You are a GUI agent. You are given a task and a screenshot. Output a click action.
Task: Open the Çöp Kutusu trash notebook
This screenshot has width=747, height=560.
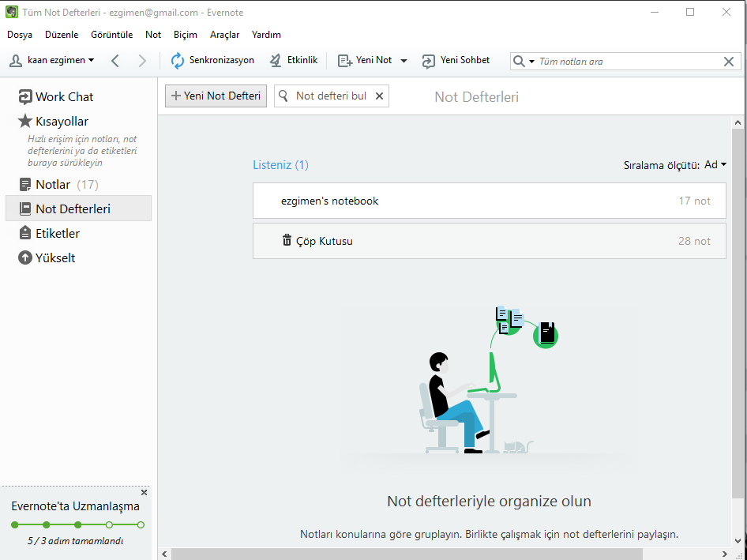[326, 240]
